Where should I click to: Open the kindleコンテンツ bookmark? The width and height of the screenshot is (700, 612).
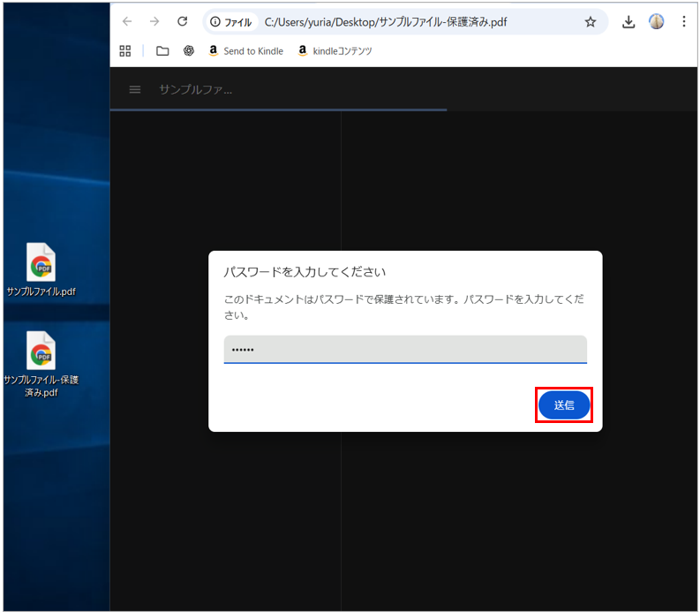click(335, 51)
